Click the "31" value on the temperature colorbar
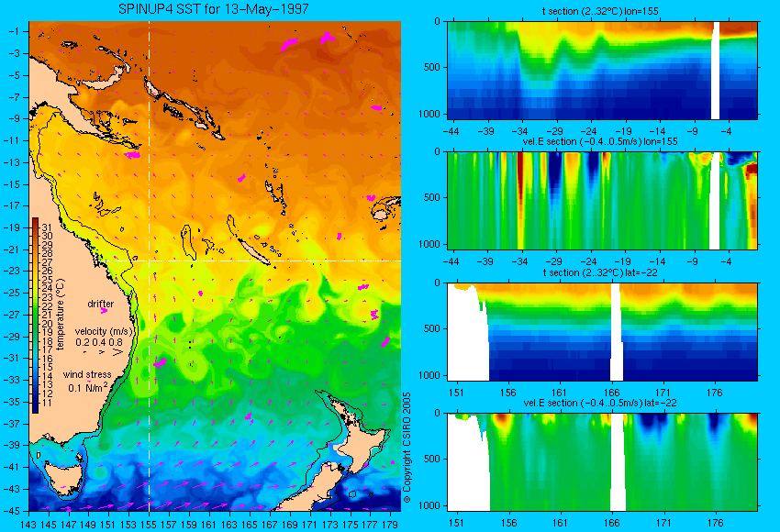This screenshot has width=780, height=532. [47, 227]
